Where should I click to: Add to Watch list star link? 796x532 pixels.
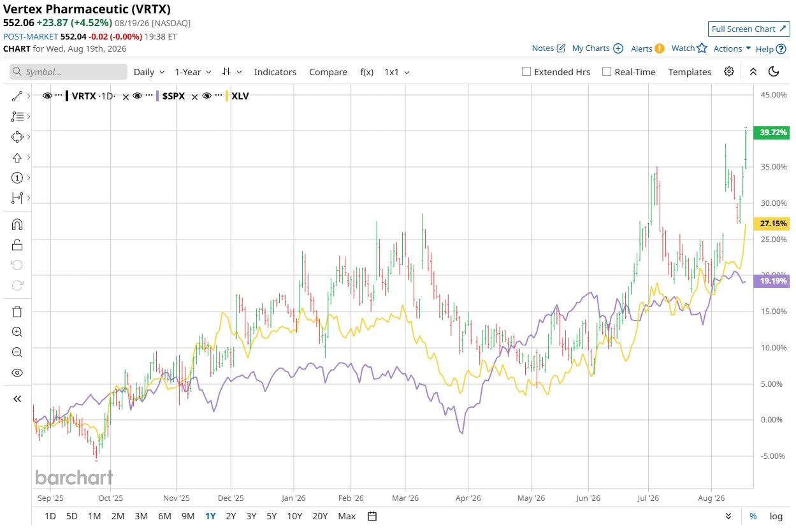tap(690, 48)
